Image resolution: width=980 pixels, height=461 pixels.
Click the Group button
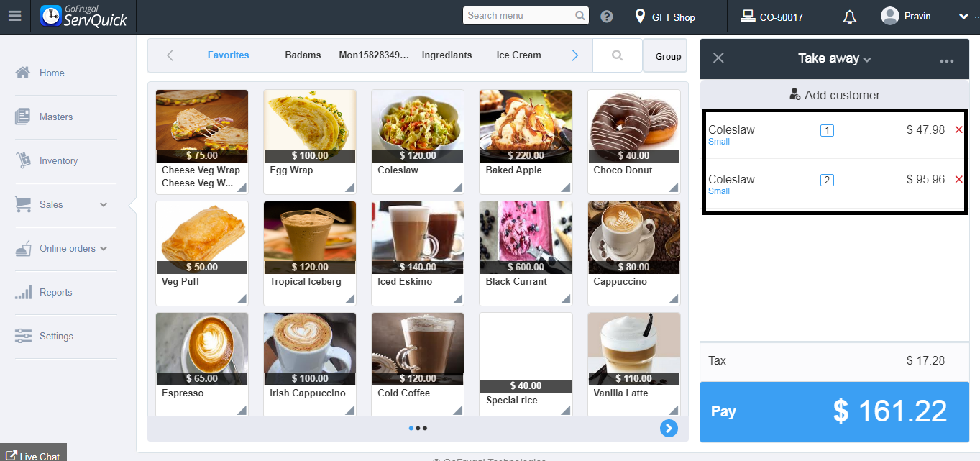pyautogui.click(x=668, y=56)
